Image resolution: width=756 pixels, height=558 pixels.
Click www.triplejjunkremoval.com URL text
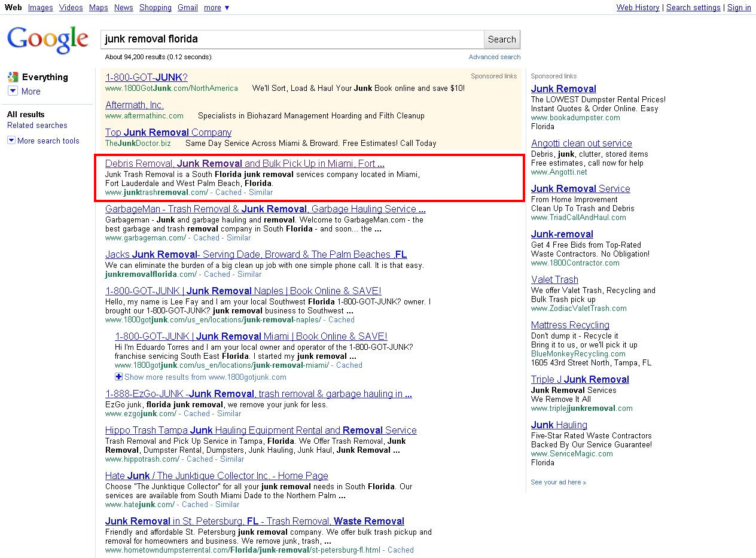coord(582,408)
